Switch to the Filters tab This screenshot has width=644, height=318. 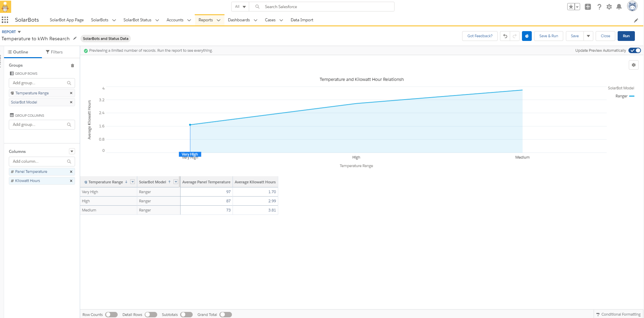click(54, 52)
